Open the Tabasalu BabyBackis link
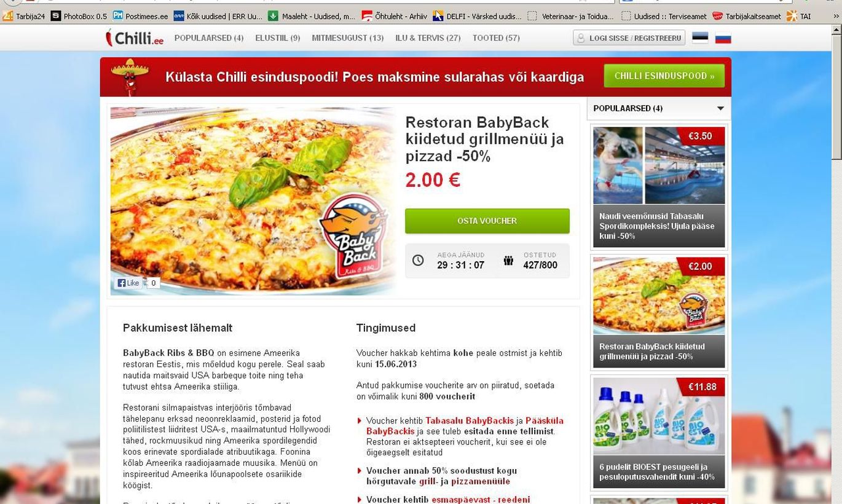Screen dimensions: 842x504 (470, 421)
